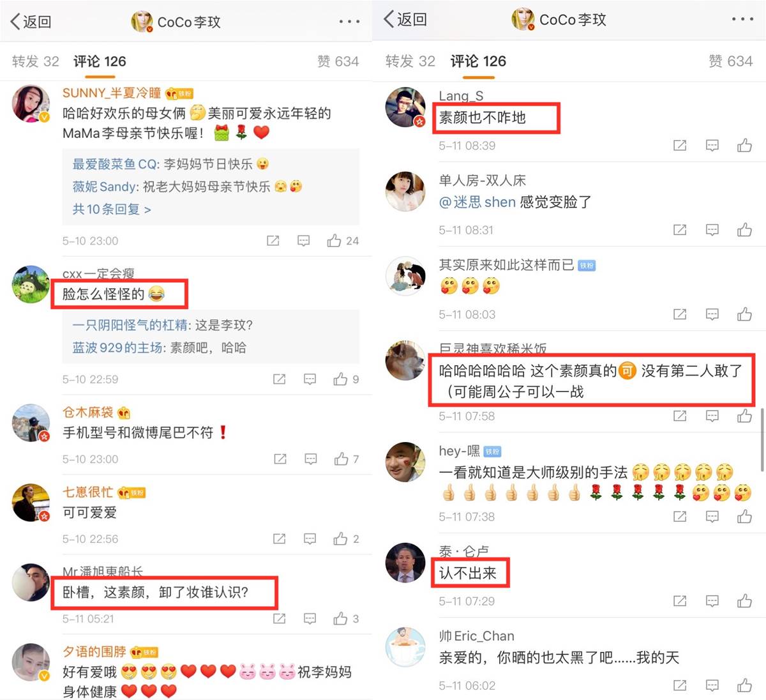
Task: Switch to 转发 32 tab on left
Action: [x=36, y=61]
